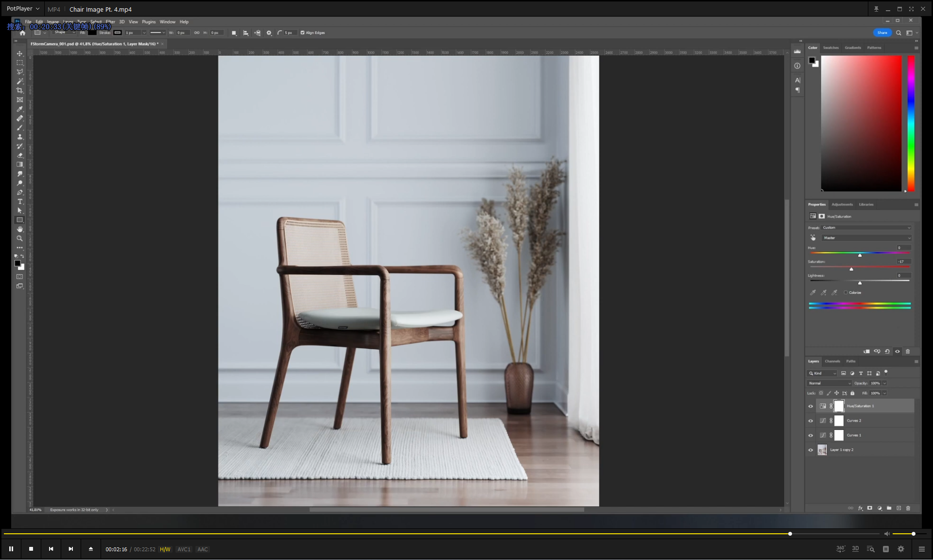Click the on-image adjustment hand tool

(x=813, y=238)
